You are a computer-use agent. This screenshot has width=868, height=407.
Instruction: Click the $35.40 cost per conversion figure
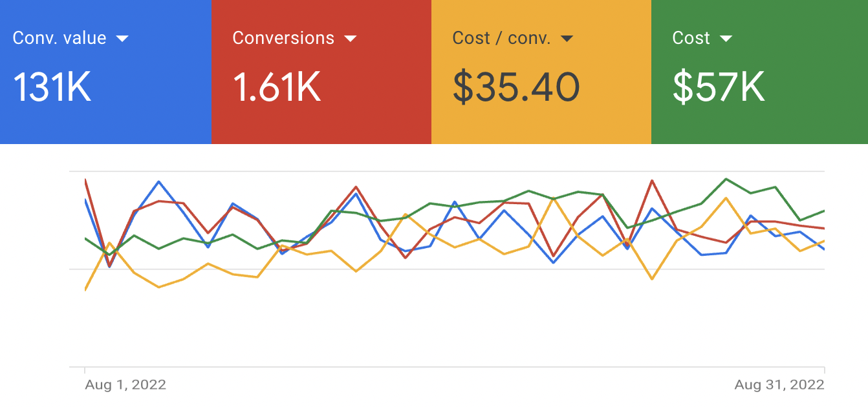[x=516, y=87]
